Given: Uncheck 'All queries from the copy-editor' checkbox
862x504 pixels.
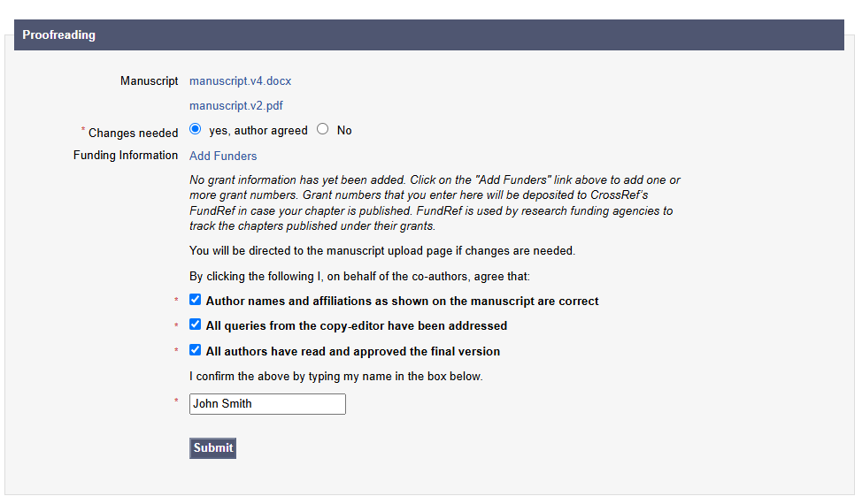Looking at the screenshot, I should (x=196, y=325).
